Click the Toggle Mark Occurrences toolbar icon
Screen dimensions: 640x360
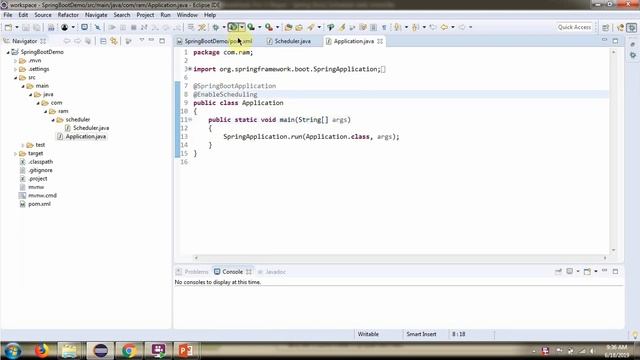(342, 27)
